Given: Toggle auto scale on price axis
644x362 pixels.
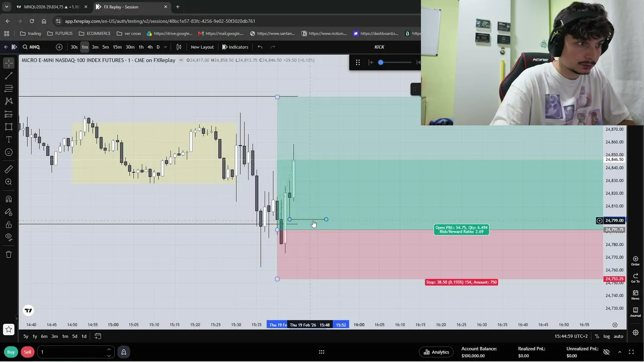Looking at the screenshot, I should click(x=618, y=336).
